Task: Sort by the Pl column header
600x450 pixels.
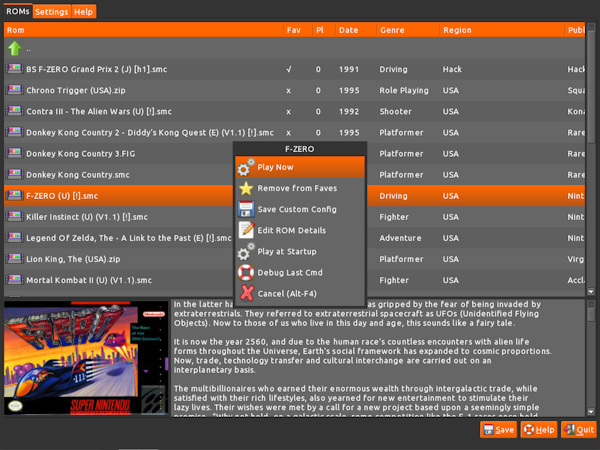Action: tap(324, 30)
